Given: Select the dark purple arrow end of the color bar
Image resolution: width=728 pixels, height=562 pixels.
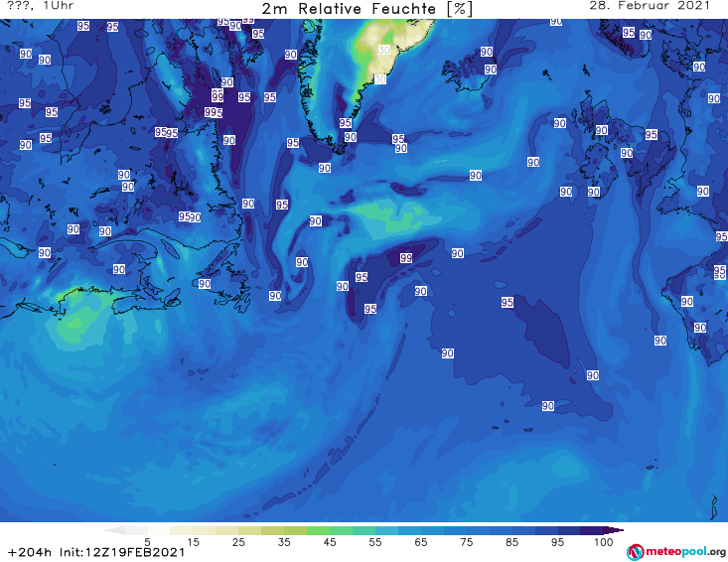Looking at the screenshot, I should tap(614, 530).
